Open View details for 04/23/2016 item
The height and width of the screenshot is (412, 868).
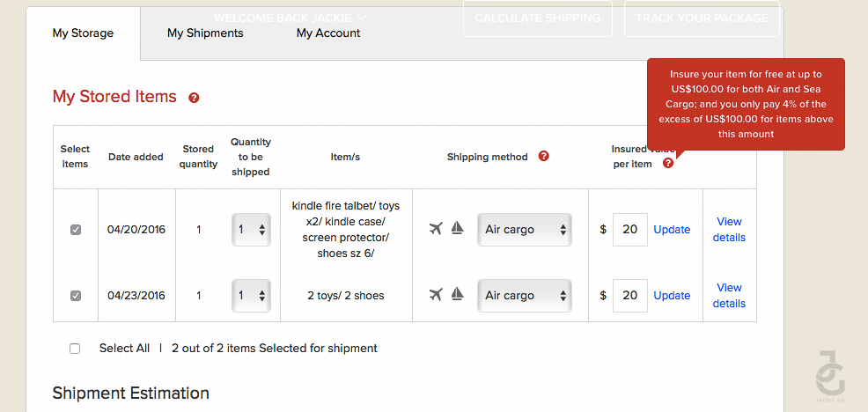pyautogui.click(x=729, y=296)
